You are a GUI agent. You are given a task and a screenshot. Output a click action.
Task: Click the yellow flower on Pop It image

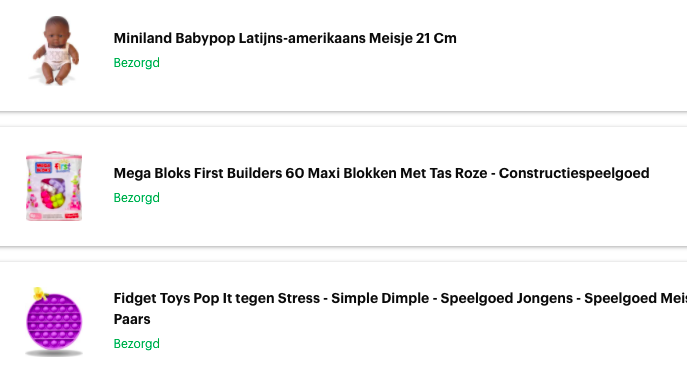click(x=39, y=293)
